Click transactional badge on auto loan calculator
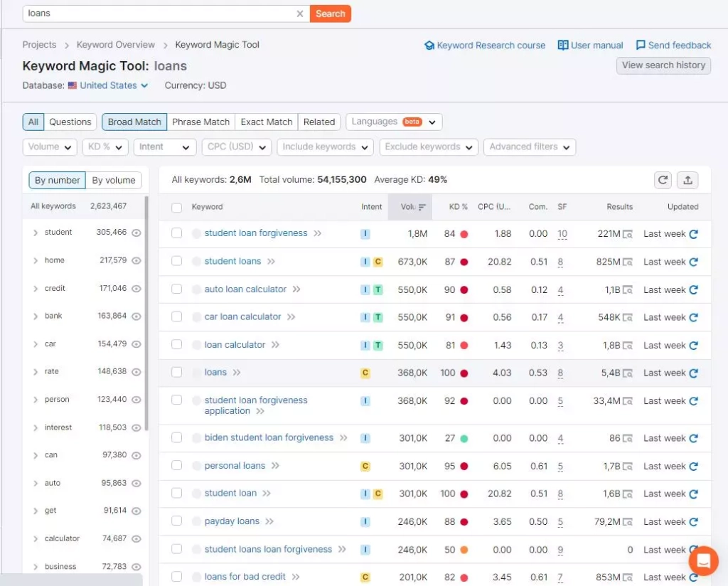Viewport: 728px width, 586px height. (x=378, y=289)
